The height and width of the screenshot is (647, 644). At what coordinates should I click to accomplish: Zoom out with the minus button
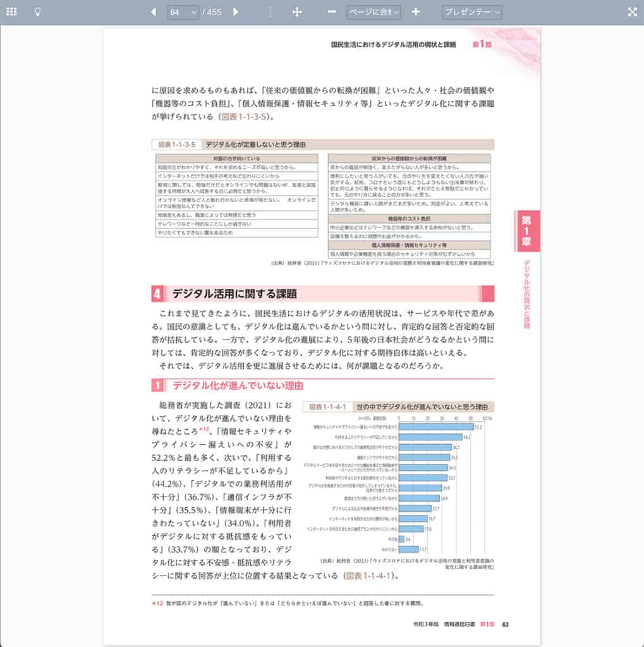tap(332, 12)
